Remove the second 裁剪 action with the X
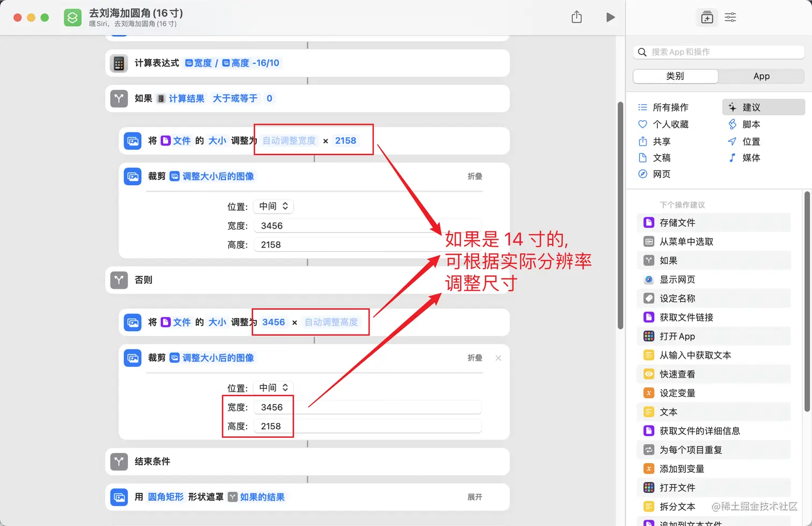Image resolution: width=812 pixels, height=526 pixels. (498, 358)
